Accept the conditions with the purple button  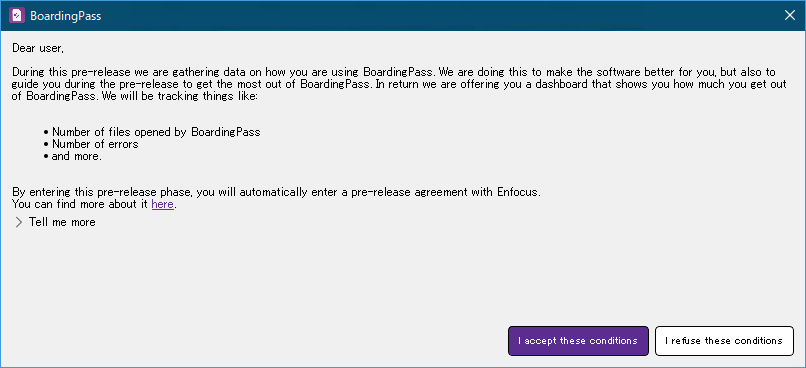[x=578, y=341]
